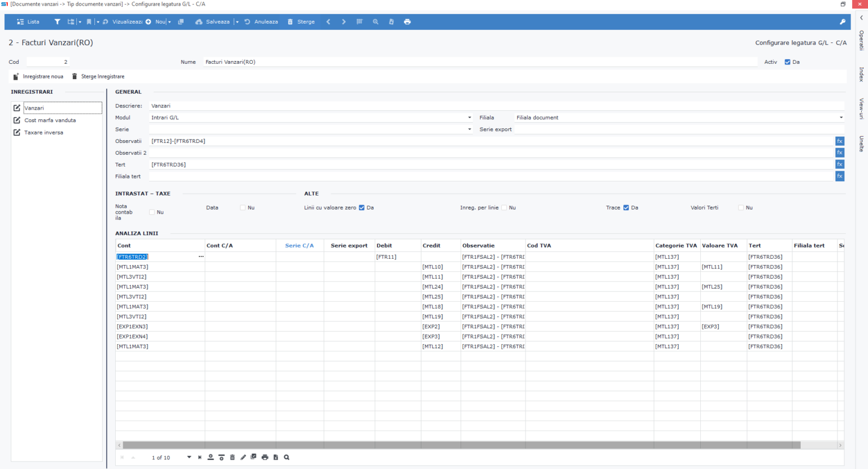The height and width of the screenshot is (469, 868).
Task: Click fx button for Observatii field
Action: click(x=840, y=141)
